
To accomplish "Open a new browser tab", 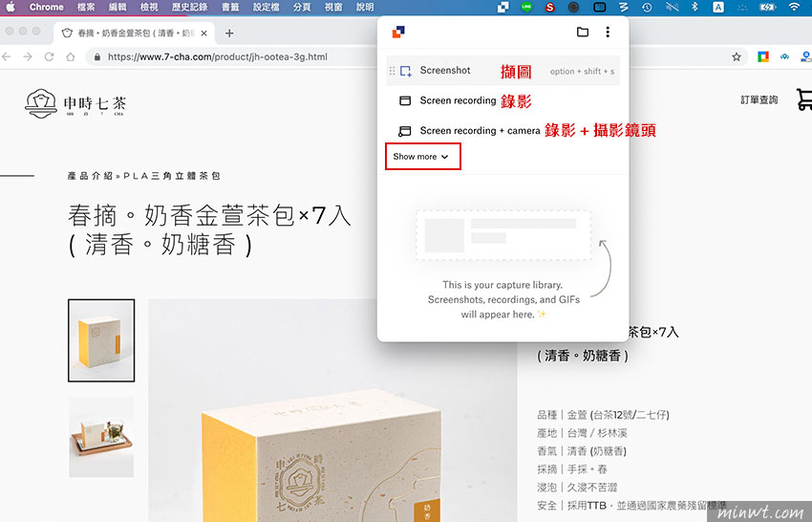I will (229, 33).
